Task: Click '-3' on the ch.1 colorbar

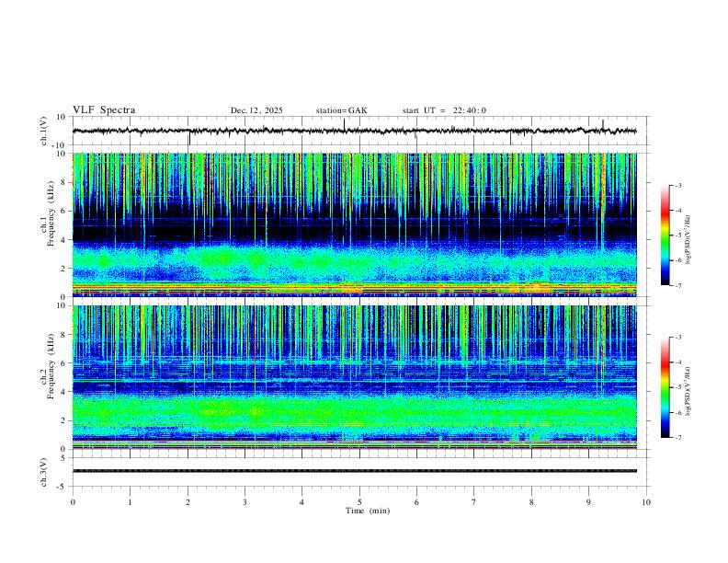Action: pyautogui.click(x=677, y=185)
